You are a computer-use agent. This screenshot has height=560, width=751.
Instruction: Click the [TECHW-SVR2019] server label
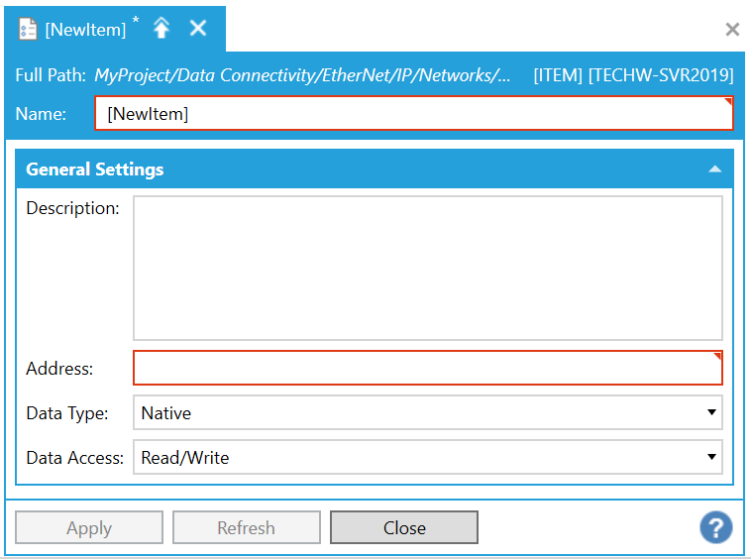pos(661,75)
